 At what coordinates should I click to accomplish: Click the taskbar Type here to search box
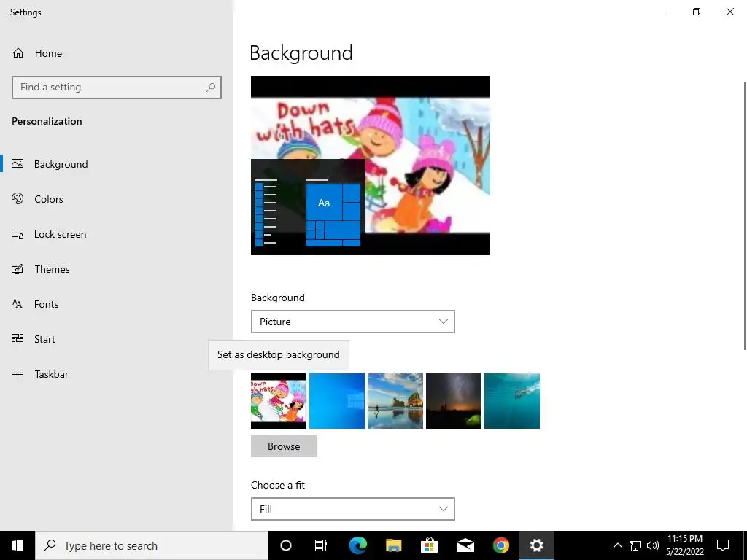coord(152,545)
